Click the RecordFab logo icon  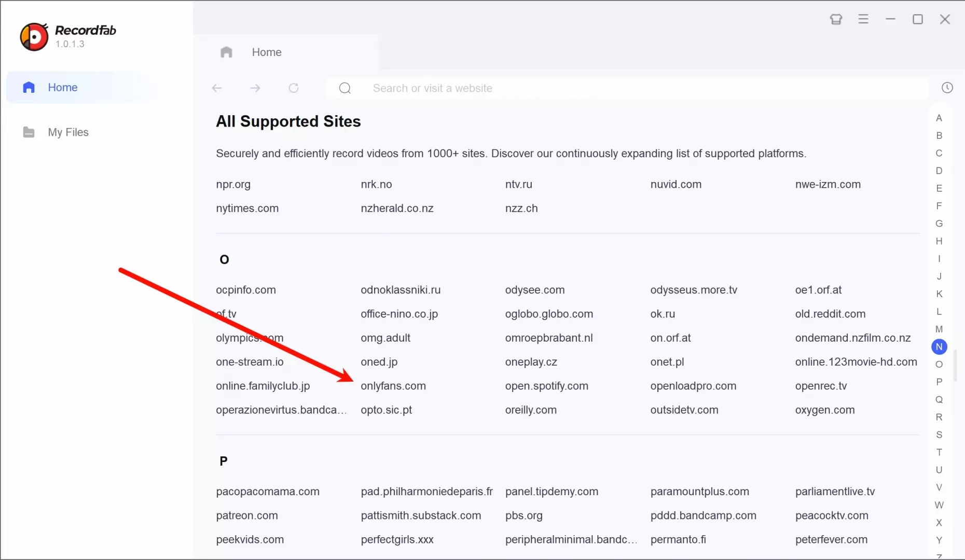[34, 37]
